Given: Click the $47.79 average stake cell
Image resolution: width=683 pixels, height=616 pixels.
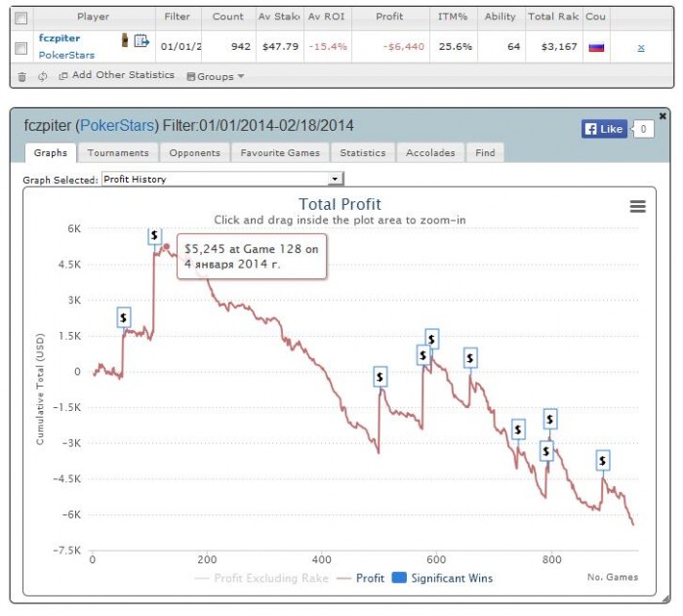Looking at the screenshot, I should point(280,47).
